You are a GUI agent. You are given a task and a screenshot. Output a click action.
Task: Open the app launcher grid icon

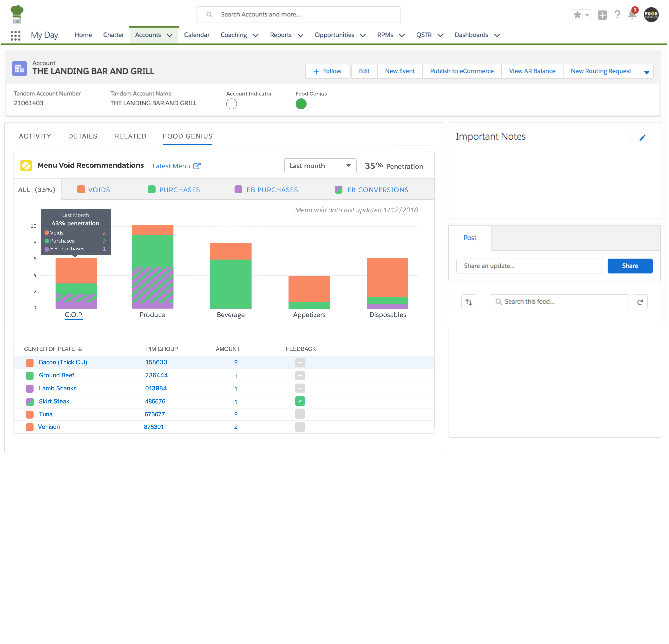coord(15,35)
